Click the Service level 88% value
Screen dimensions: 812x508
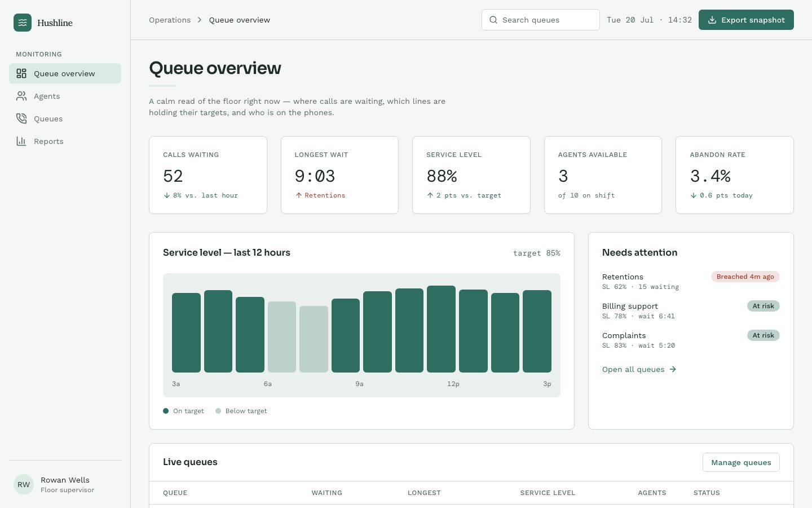click(442, 176)
